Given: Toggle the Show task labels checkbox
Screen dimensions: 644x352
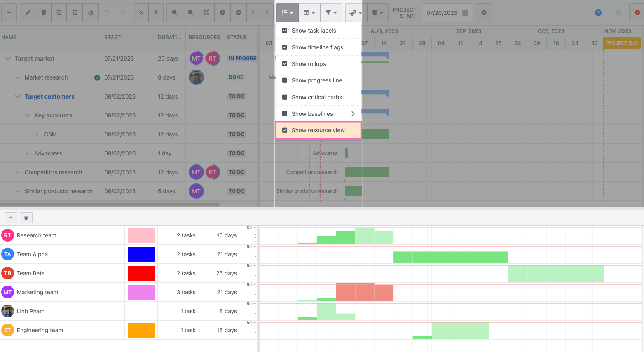Looking at the screenshot, I should [x=285, y=31].
